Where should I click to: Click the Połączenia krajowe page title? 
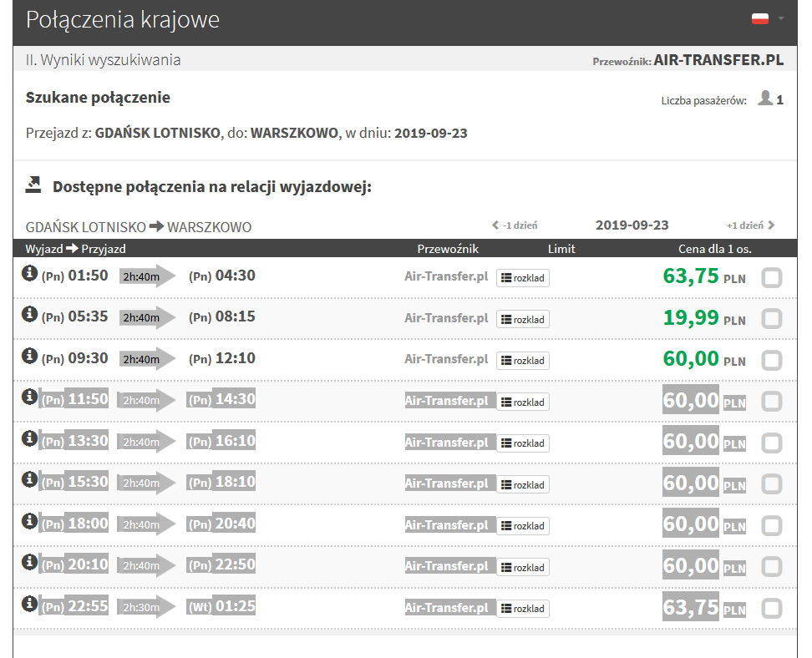click(x=123, y=20)
